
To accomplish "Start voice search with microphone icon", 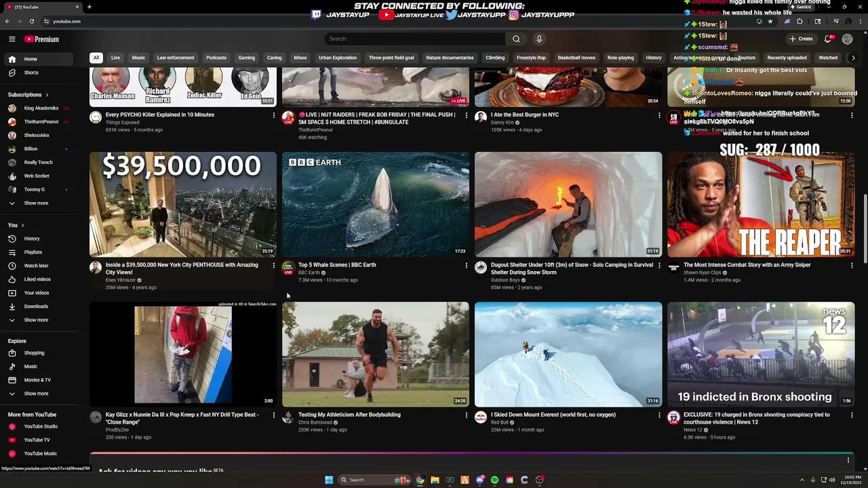I will (539, 39).
